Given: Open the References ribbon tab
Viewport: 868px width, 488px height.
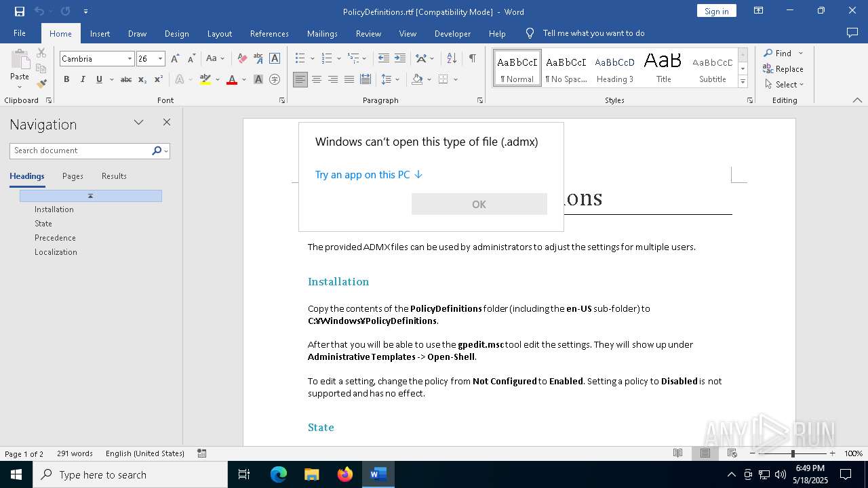Looking at the screenshot, I should (x=269, y=33).
